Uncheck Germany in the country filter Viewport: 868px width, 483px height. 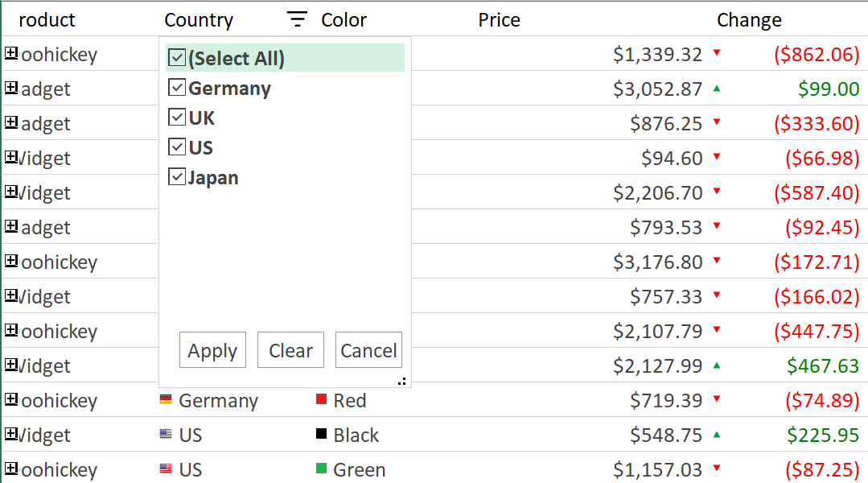pos(177,88)
